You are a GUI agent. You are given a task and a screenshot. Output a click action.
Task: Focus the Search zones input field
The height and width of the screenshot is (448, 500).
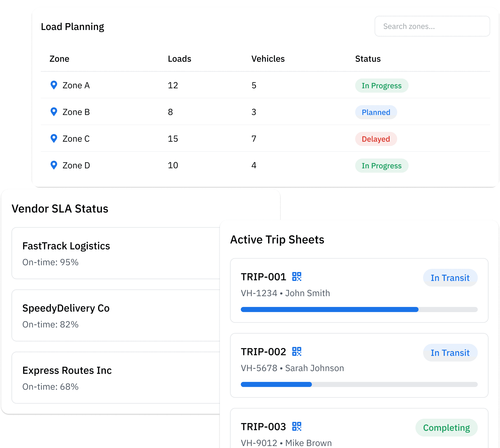[x=432, y=26]
